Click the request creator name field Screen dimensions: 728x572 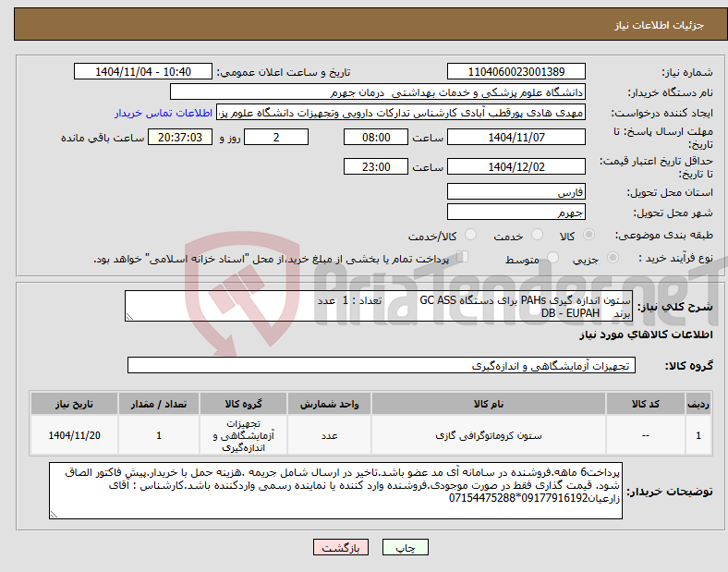tap(401, 113)
